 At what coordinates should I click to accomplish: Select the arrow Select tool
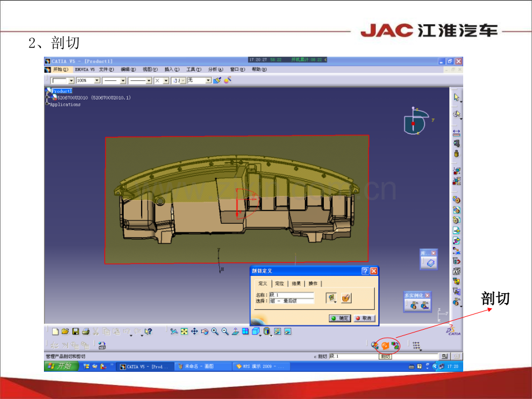tap(456, 97)
